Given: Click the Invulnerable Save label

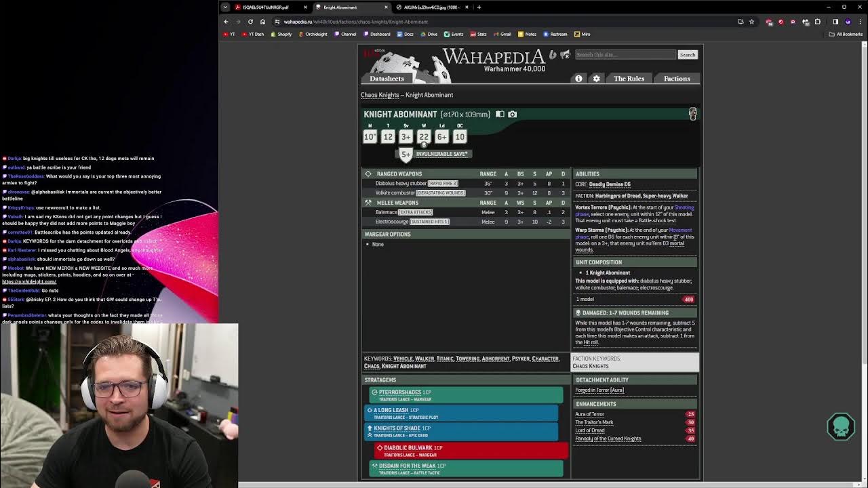Looking at the screenshot, I should (442, 154).
